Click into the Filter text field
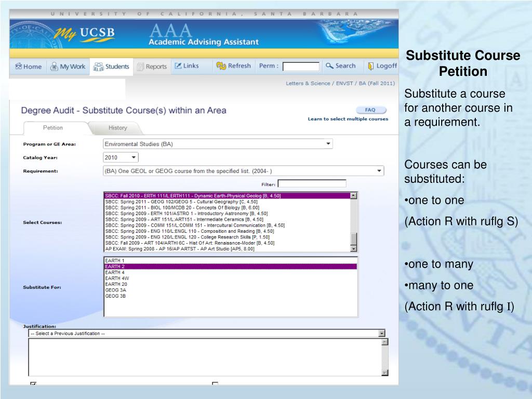The width and height of the screenshot is (532, 399). coord(312,183)
